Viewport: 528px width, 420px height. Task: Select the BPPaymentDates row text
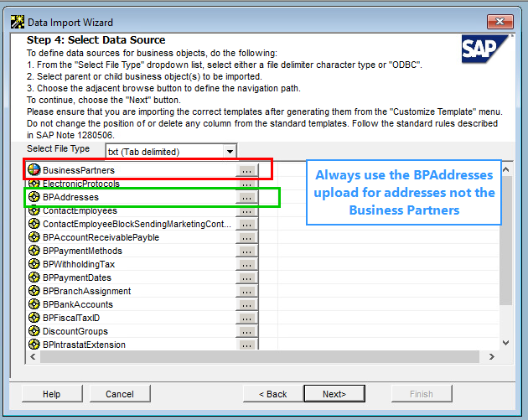pyautogui.click(x=77, y=277)
